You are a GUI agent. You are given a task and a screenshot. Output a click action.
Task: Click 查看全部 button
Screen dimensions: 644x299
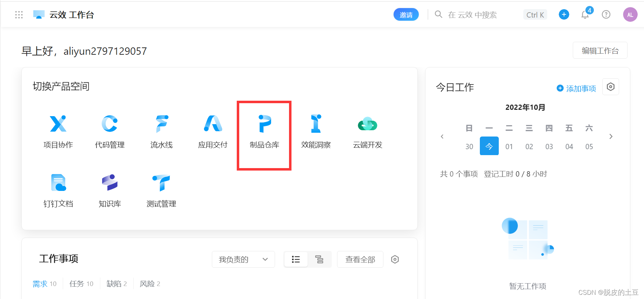360,259
